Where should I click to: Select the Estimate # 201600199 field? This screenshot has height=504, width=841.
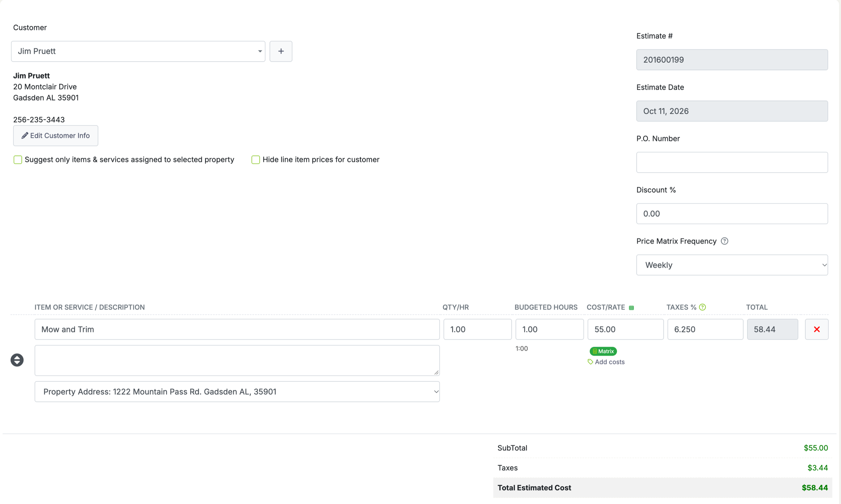[732, 60]
